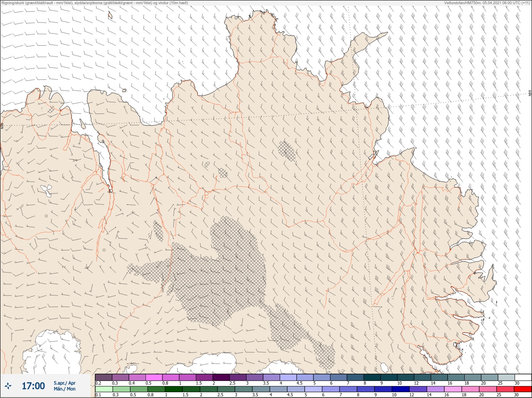The height and width of the screenshot is (398, 532).
Task: Select the upper legend swatch labeled 14
Action: [x=439, y=377]
